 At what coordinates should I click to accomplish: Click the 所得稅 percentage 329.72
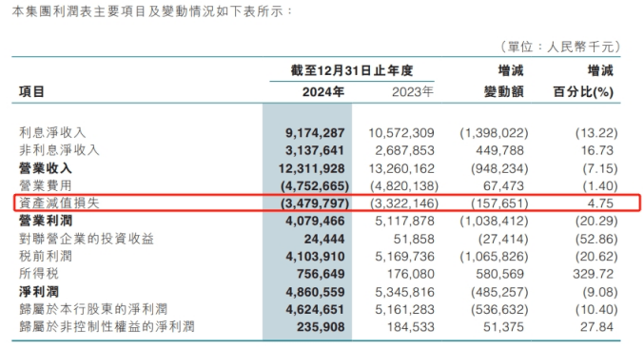593,274
